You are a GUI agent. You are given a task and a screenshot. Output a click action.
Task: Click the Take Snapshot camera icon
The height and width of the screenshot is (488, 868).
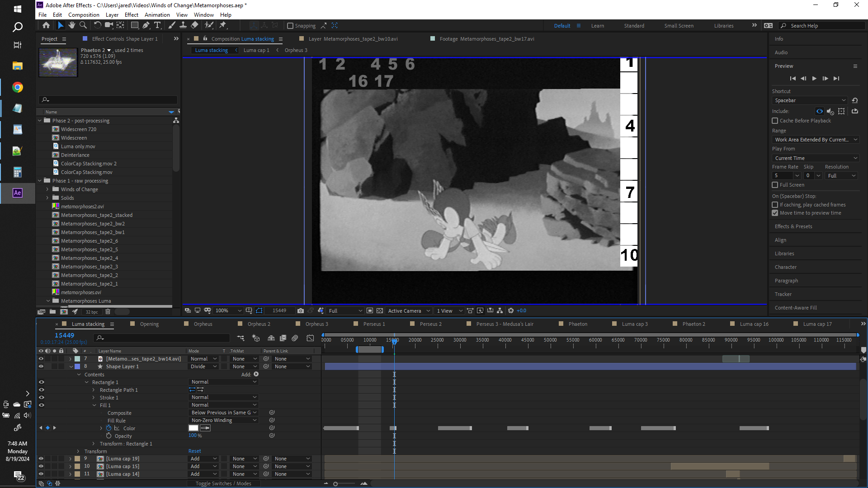click(301, 311)
